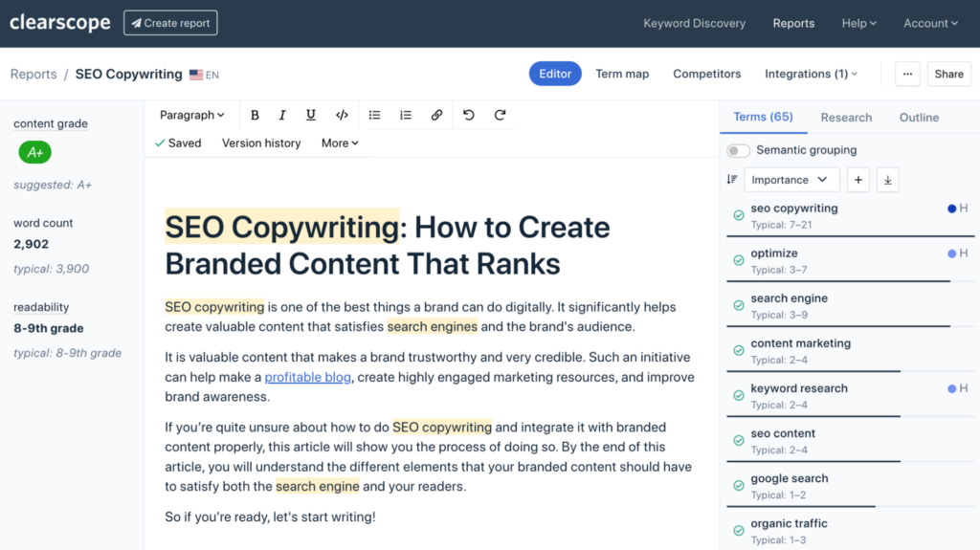Create a bulleted list
The image size is (980, 550).
[x=375, y=115]
